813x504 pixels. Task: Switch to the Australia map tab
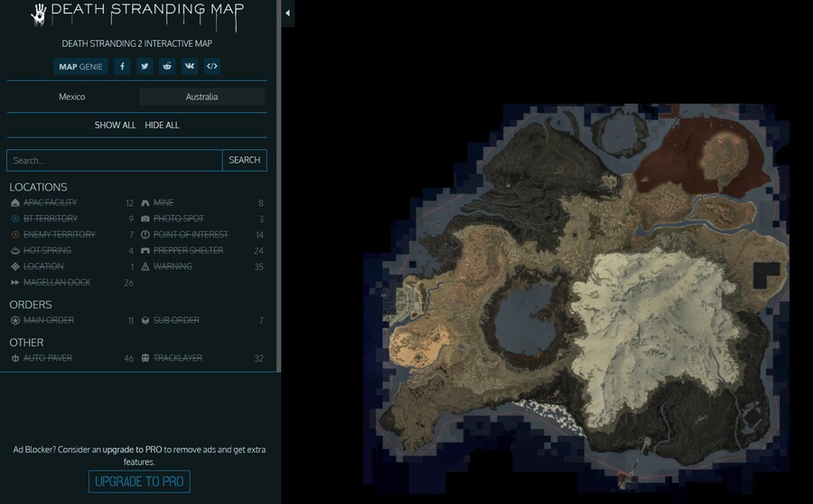coord(201,97)
